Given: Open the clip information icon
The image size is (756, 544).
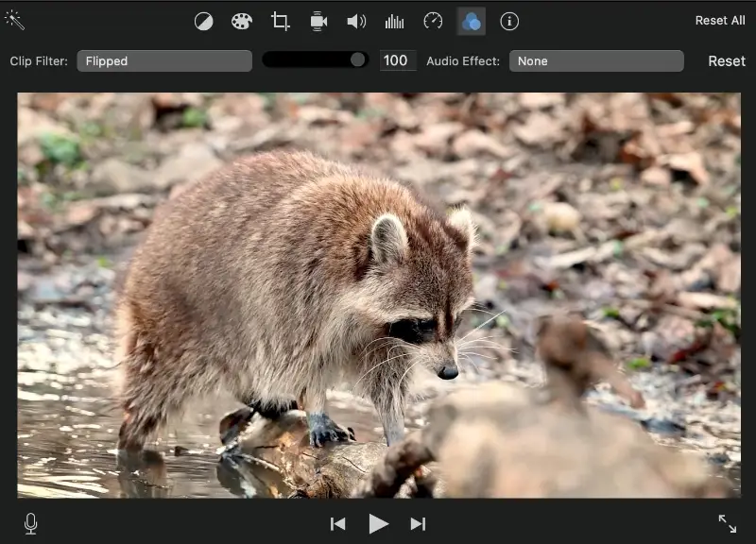Looking at the screenshot, I should (509, 21).
